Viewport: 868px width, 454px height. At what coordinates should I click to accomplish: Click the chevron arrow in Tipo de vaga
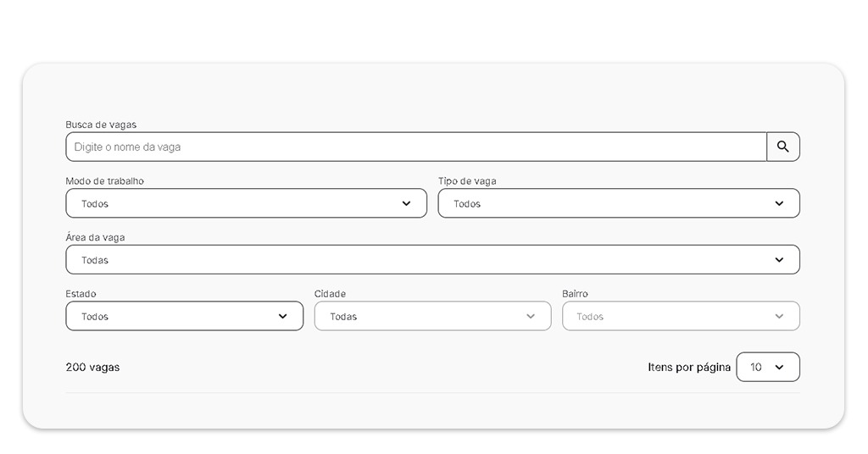coord(779,203)
